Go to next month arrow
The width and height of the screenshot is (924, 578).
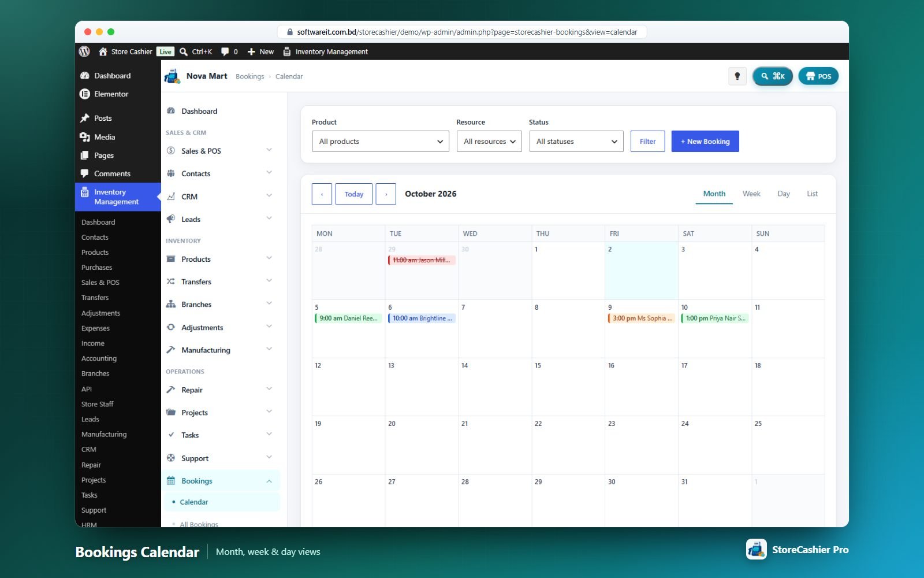pos(386,194)
